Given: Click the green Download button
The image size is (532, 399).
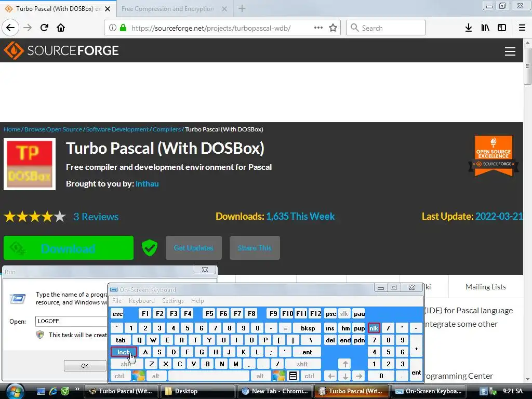Looking at the screenshot, I should tap(69, 248).
